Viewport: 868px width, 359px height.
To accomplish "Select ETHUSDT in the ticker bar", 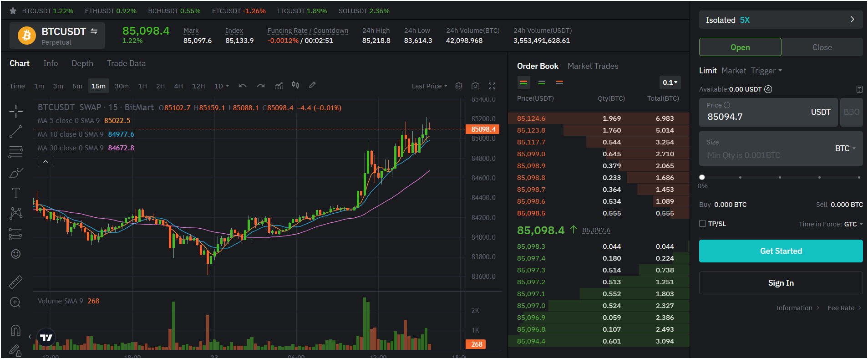I will pyautogui.click(x=111, y=11).
